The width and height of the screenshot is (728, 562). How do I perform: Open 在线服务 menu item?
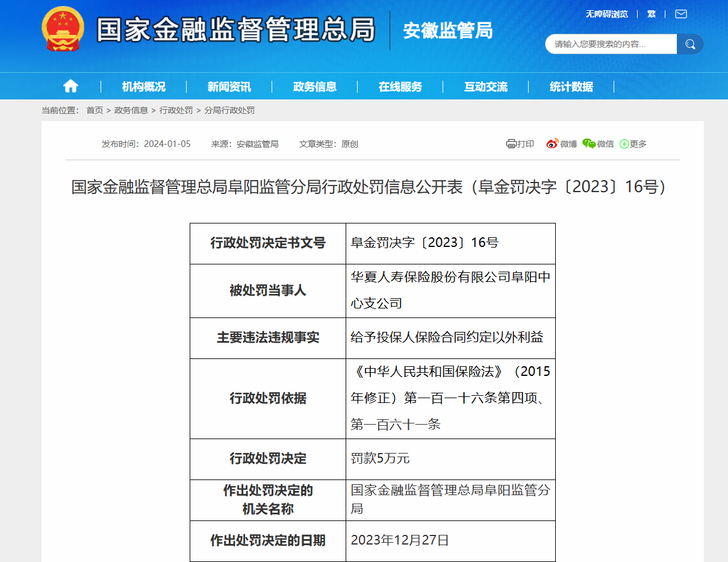[400, 87]
